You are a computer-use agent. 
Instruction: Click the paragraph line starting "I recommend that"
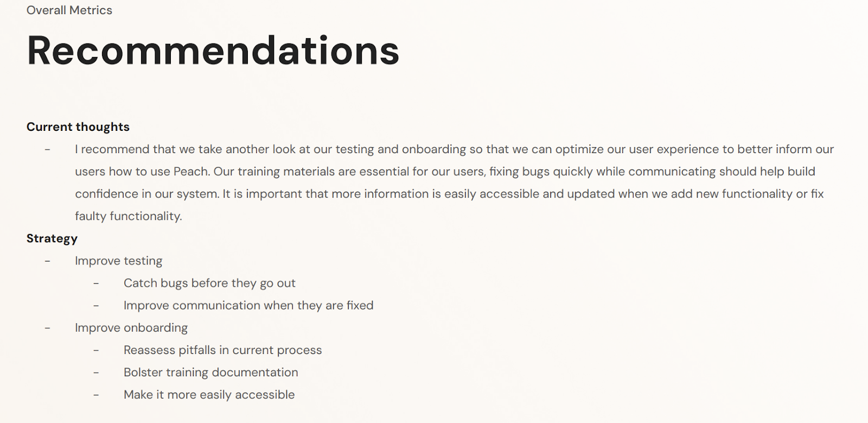(x=454, y=149)
